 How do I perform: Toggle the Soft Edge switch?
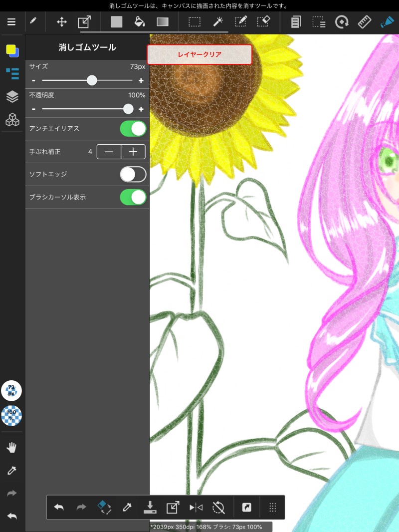133,174
